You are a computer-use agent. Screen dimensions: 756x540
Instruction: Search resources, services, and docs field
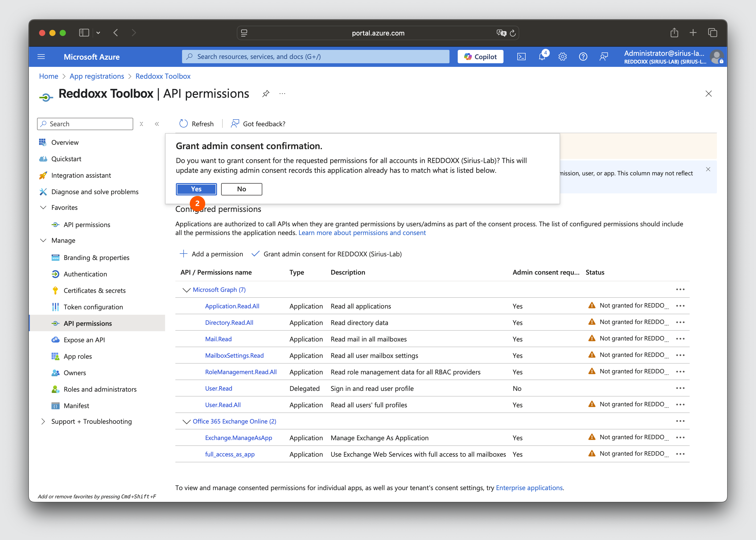pyautogui.click(x=316, y=57)
